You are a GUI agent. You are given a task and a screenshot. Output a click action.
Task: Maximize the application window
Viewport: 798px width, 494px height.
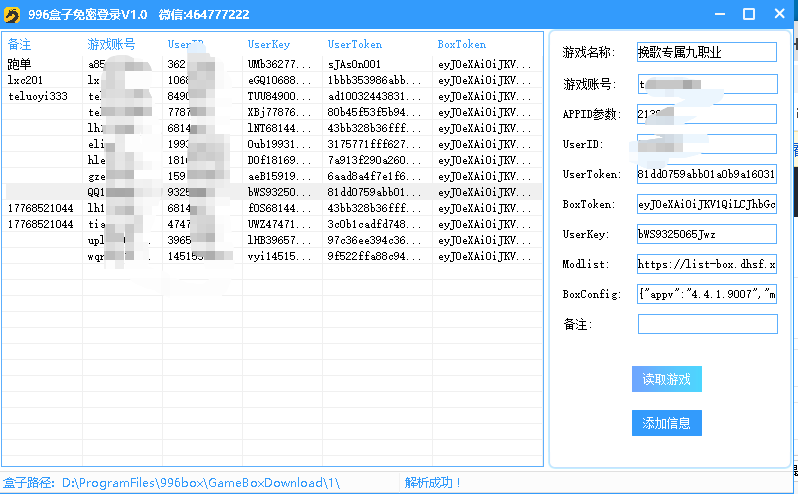tap(748, 14)
